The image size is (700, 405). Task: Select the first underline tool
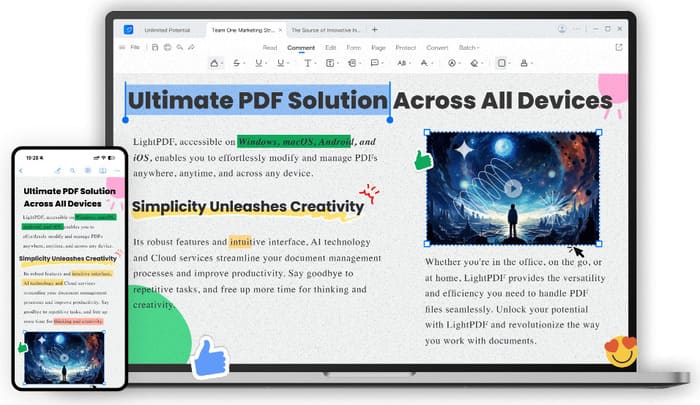point(258,63)
